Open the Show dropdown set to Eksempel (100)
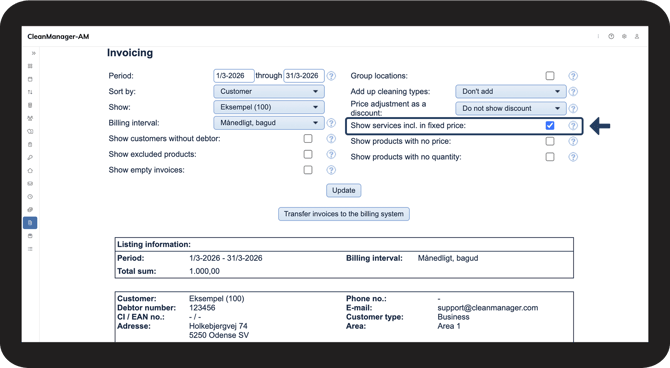Screen dimensions: 670x368 pos(269,107)
